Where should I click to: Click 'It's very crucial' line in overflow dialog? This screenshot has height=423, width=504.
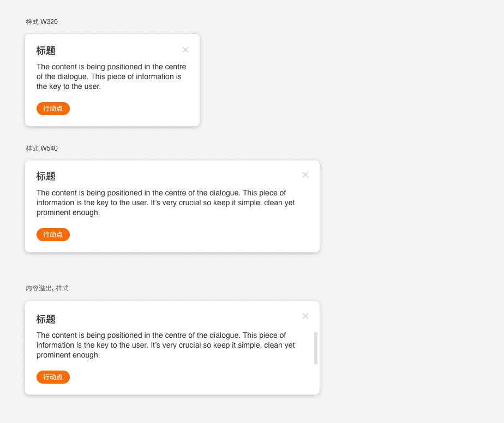pyautogui.click(x=165, y=345)
